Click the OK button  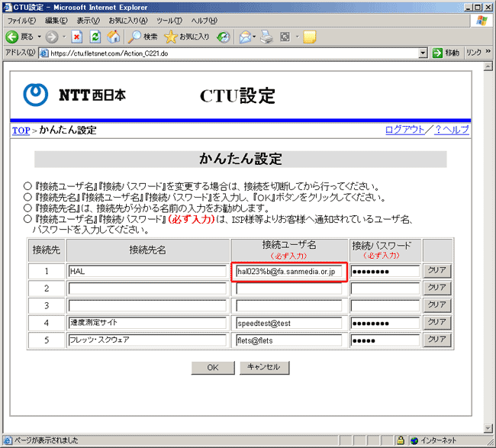tap(213, 367)
